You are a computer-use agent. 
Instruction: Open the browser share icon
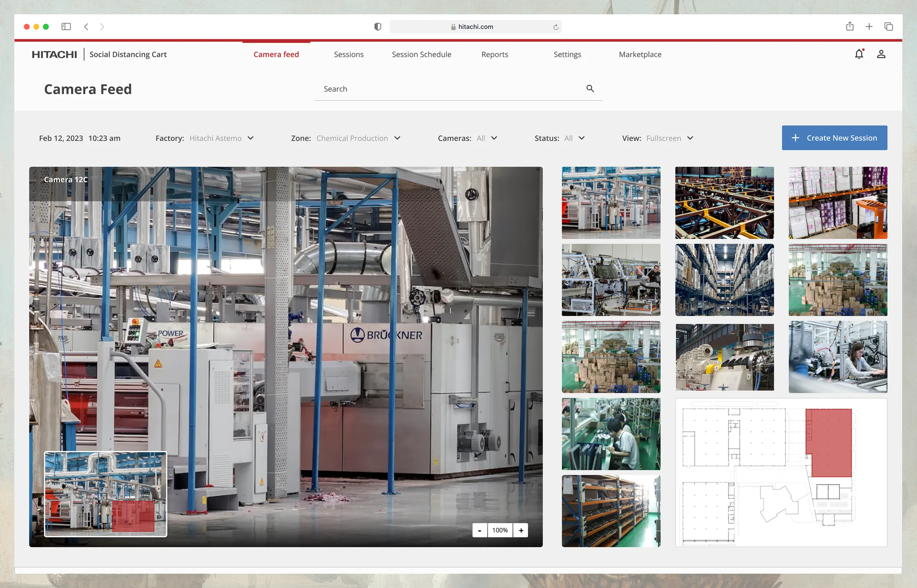point(849,26)
